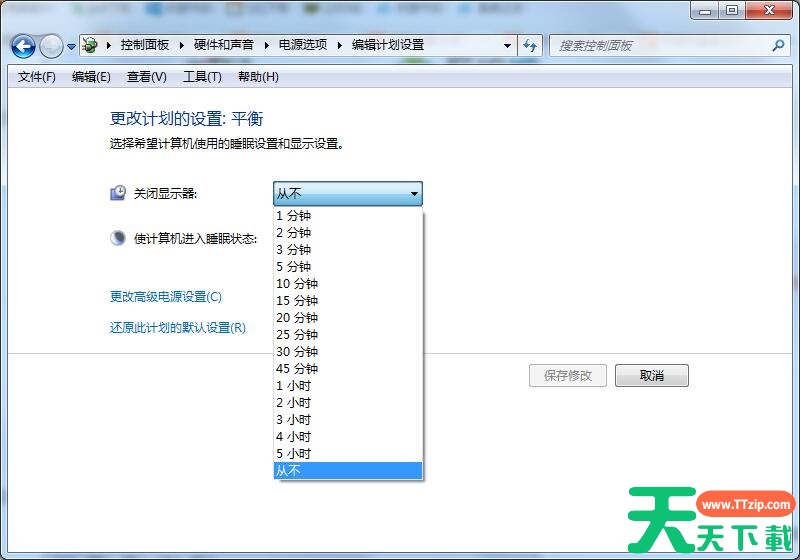
Task: Open the address bar history dropdown arrow
Action: 507,46
